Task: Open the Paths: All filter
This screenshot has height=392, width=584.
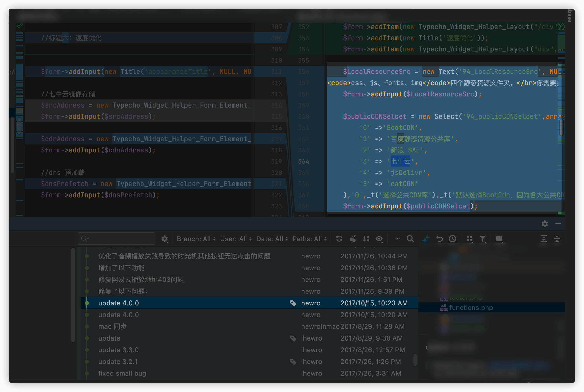Action: tap(310, 239)
